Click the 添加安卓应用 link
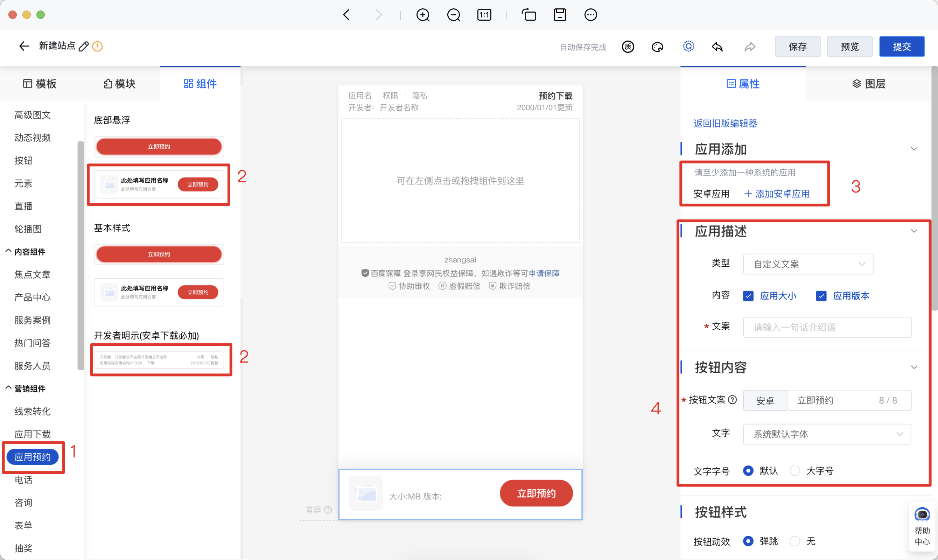 coord(777,194)
